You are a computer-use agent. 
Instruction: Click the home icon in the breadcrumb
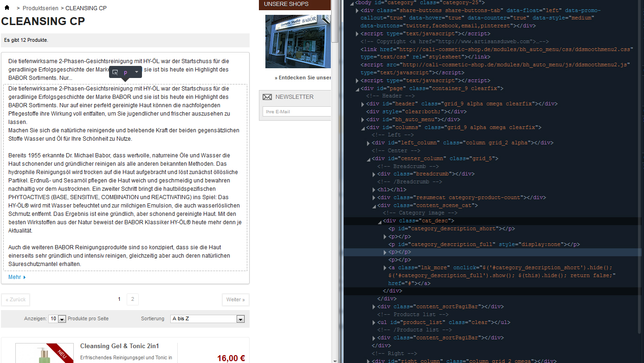pyautogui.click(x=7, y=8)
